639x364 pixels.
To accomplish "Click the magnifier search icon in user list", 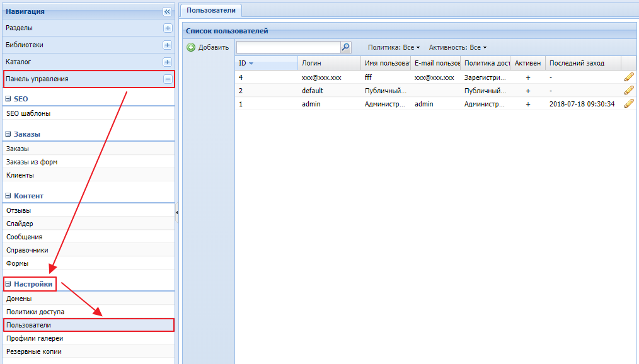I will coord(345,47).
